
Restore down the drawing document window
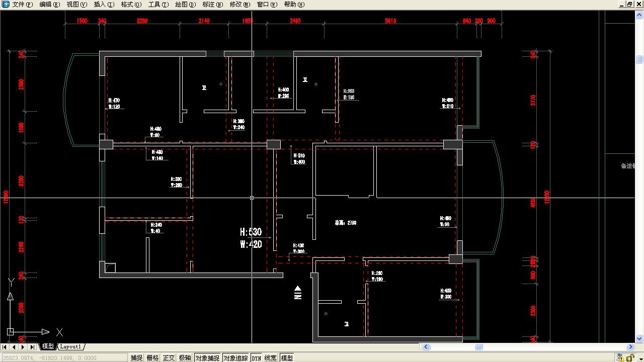pyautogui.click(x=629, y=5)
